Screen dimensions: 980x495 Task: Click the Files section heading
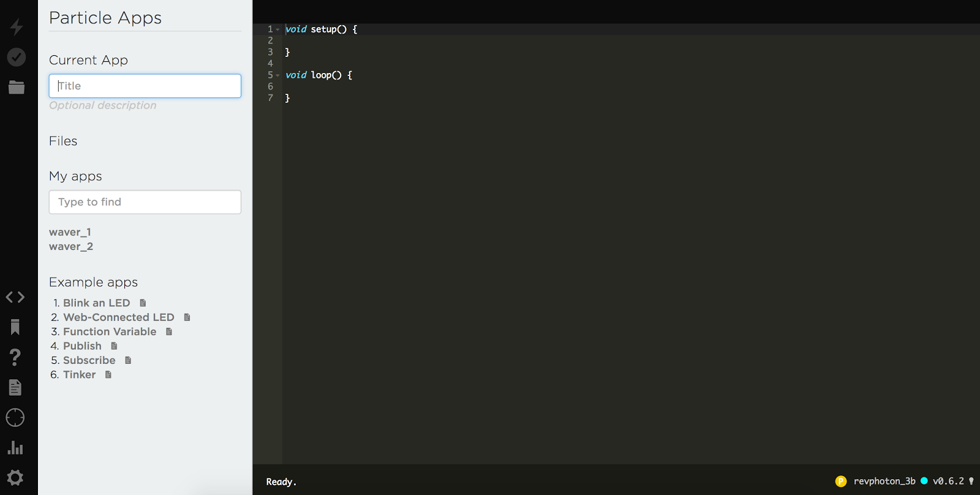pyautogui.click(x=63, y=141)
